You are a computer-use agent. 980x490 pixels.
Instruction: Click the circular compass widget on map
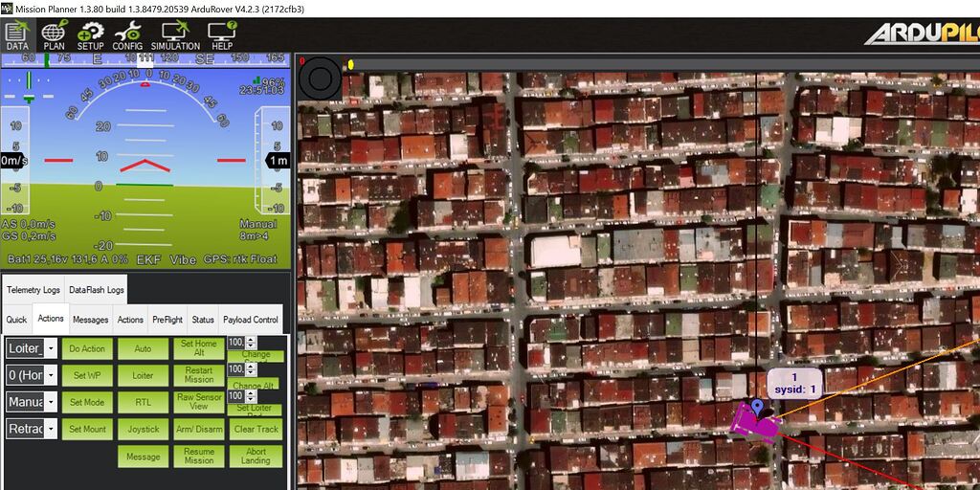click(320, 77)
